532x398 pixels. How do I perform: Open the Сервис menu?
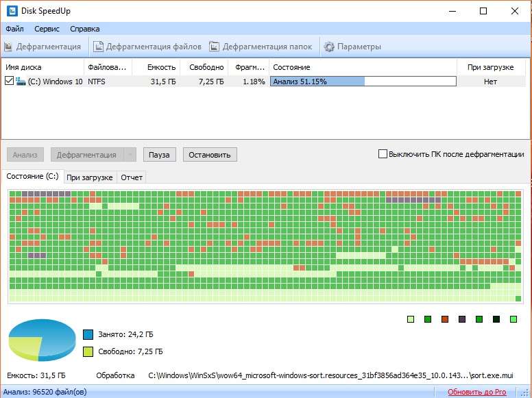pos(47,29)
